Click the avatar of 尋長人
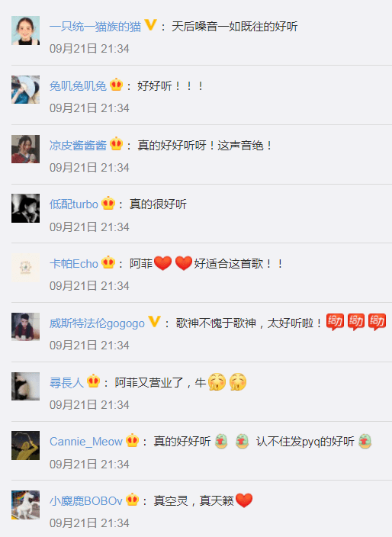 tap(26, 386)
